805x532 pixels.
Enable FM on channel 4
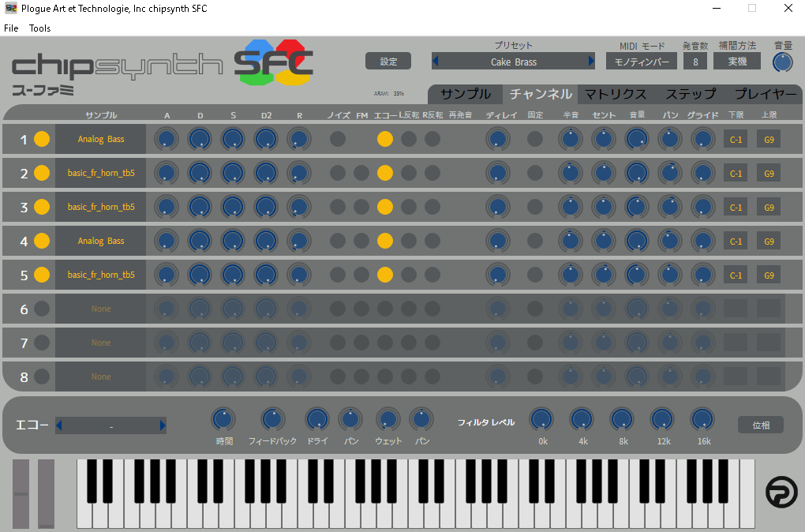coord(361,241)
